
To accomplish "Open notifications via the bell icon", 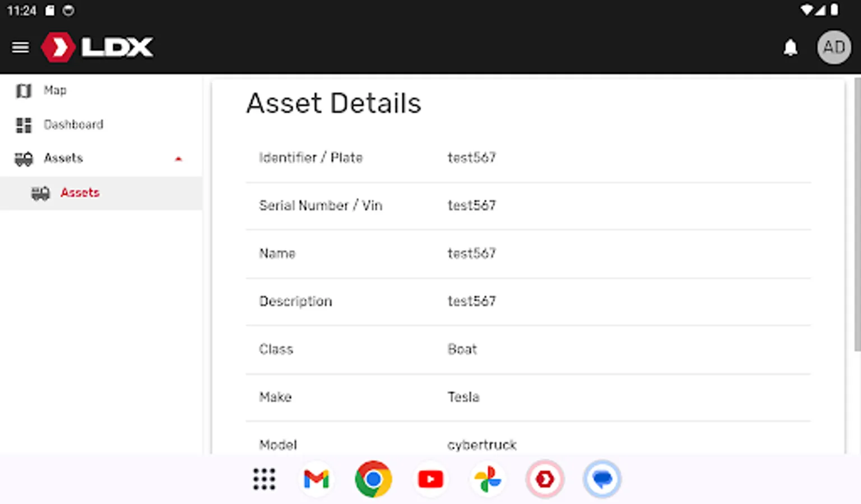I will (790, 48).
